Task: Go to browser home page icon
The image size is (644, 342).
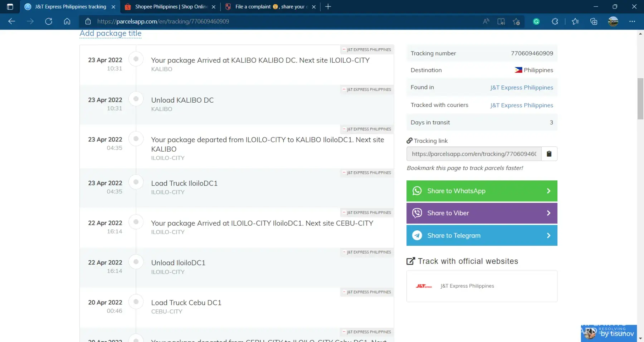Action: point(67,21)
